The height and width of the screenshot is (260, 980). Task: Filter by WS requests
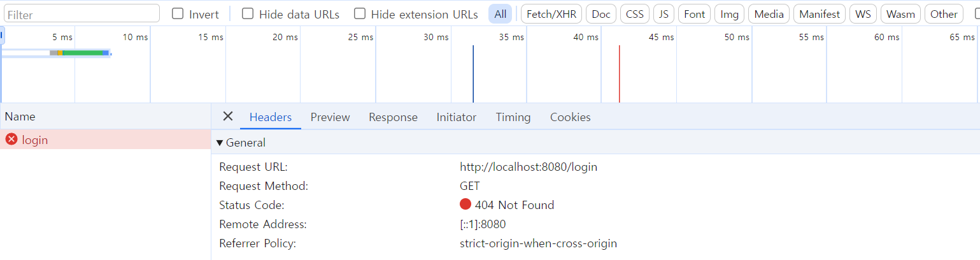863,14
